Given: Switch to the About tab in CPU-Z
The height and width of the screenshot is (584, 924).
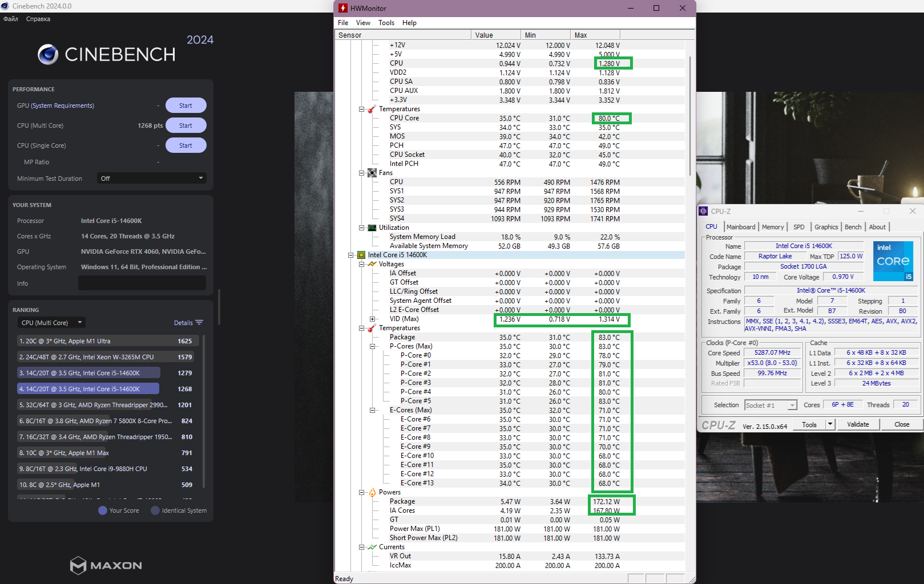Looking at the screenshot, I should (x=877, y=227).
